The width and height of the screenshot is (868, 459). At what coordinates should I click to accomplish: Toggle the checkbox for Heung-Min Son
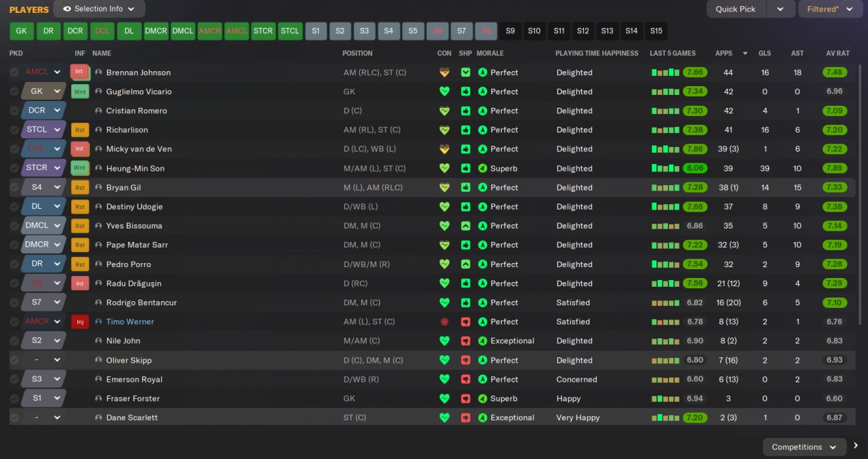[14, 168]
